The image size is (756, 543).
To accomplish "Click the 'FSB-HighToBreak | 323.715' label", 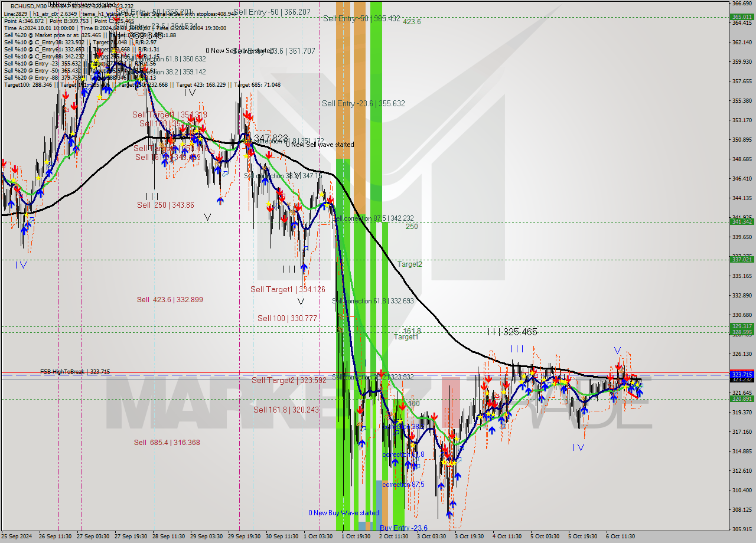I will click(x=75, y=372).
